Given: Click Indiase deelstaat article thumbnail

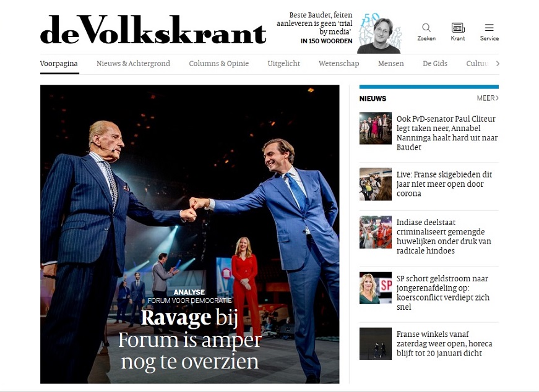Looking at the screenshot, I should [376, 232].
